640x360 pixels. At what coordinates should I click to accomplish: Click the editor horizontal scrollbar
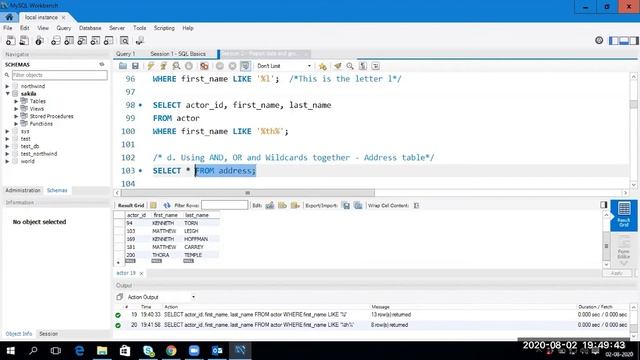247,193
